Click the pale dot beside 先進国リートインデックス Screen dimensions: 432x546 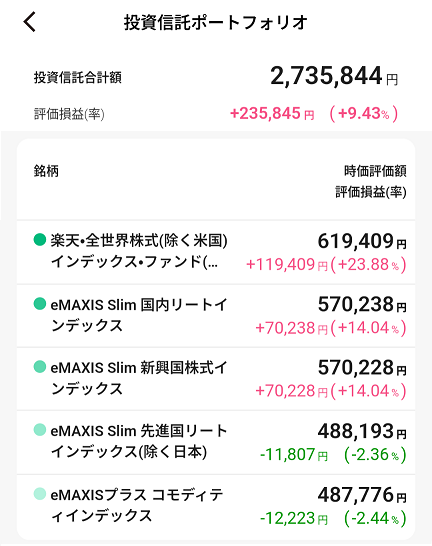(x=40, y=430)
